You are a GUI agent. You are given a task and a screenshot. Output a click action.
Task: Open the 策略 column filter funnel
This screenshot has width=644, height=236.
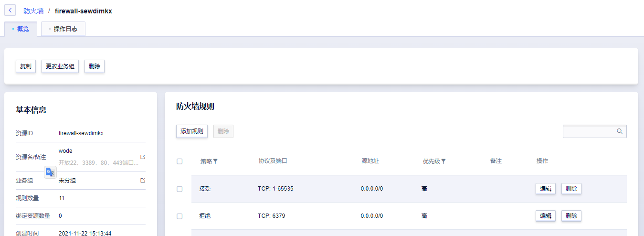coord(215,161)
